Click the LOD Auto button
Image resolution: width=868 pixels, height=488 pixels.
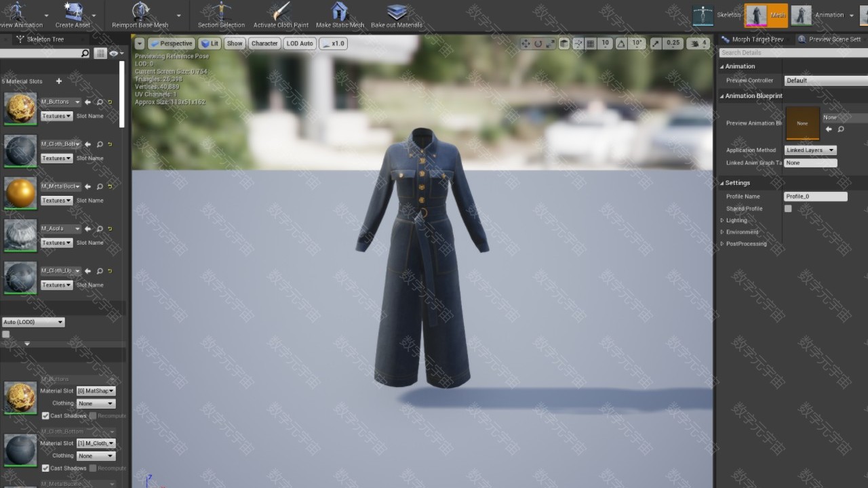tap(300, 43)
